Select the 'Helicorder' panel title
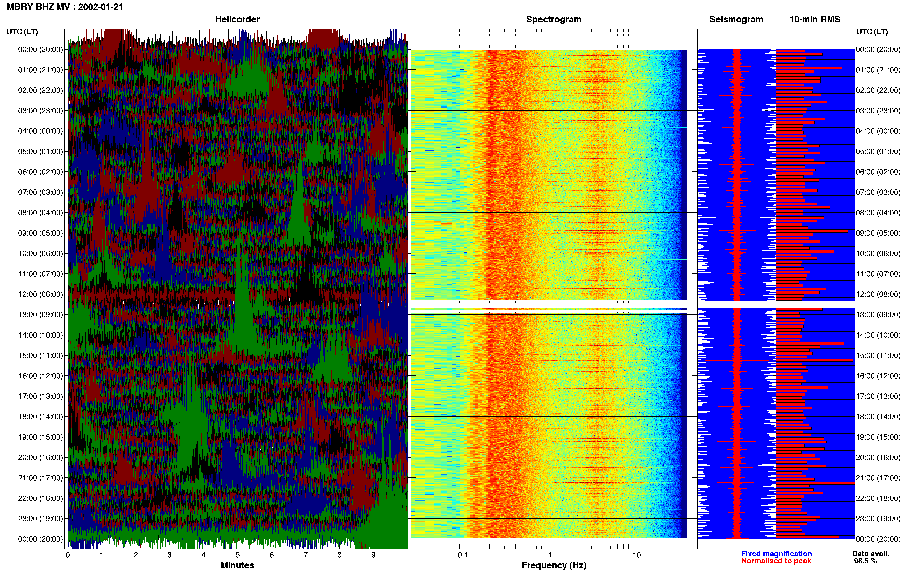Image resolution: width=924 pixels, height=578 pixels. (237, 19)
